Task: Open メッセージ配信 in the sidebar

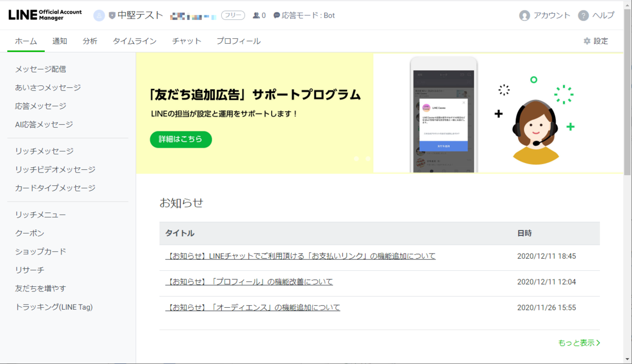Action: pos(41,69)
